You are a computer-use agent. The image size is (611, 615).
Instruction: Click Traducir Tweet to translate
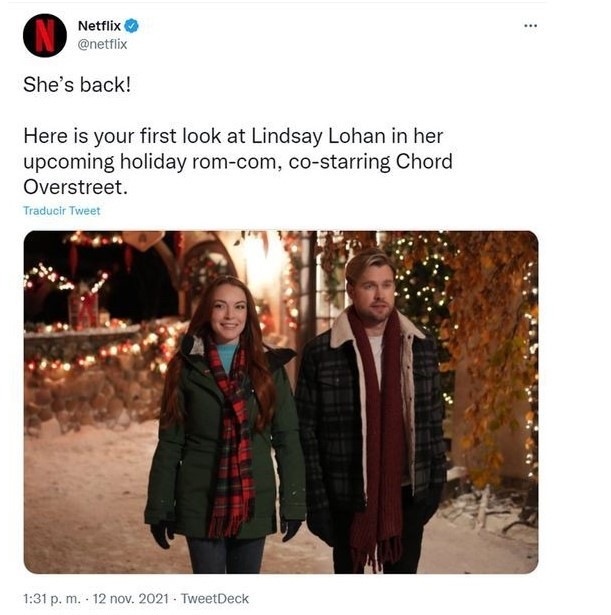62,211
